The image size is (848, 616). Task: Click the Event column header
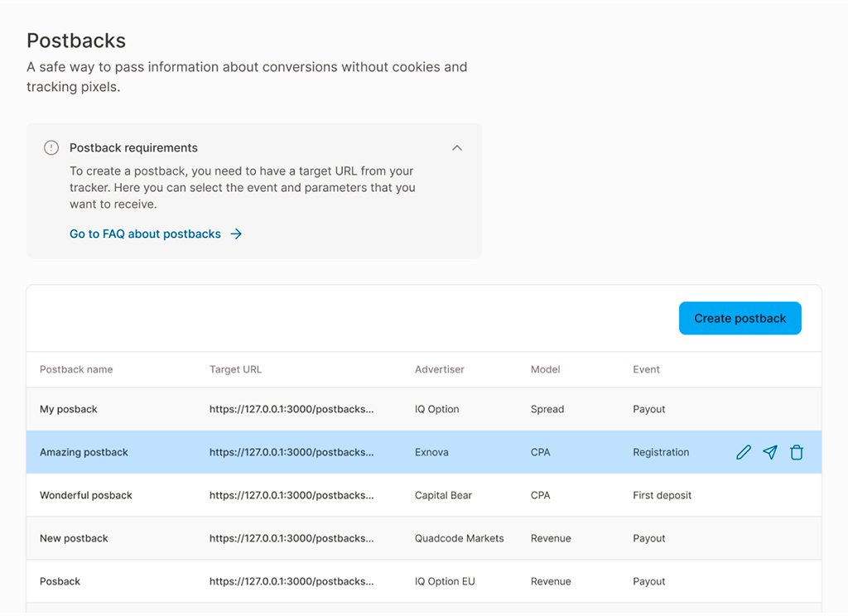point(646,369)
